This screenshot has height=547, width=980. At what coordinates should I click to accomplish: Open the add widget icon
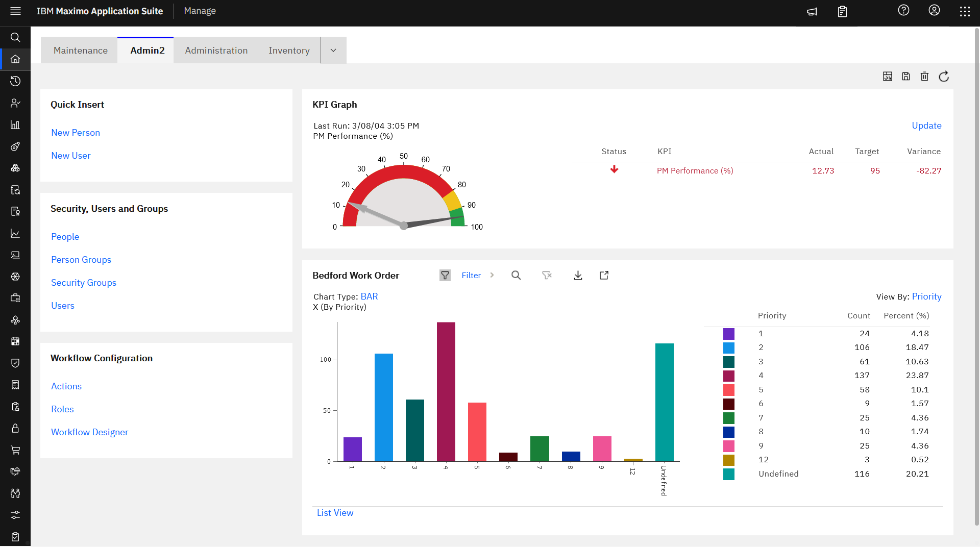[x=888, y=76]
